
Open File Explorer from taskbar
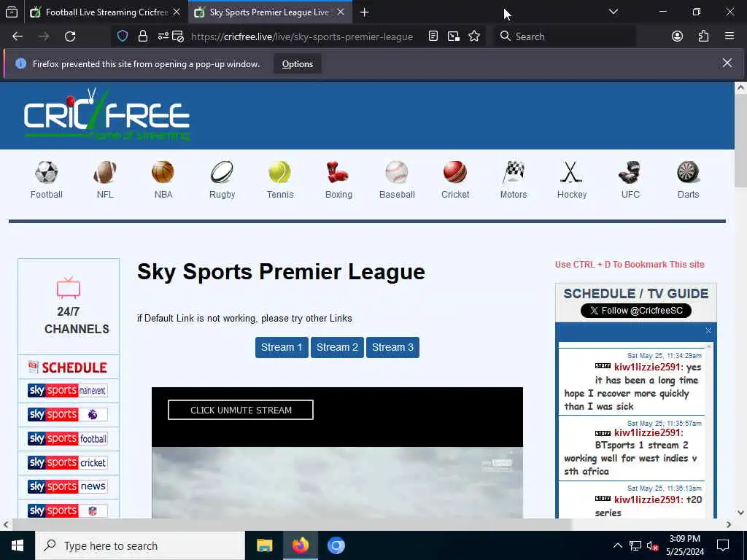point(264,545)
